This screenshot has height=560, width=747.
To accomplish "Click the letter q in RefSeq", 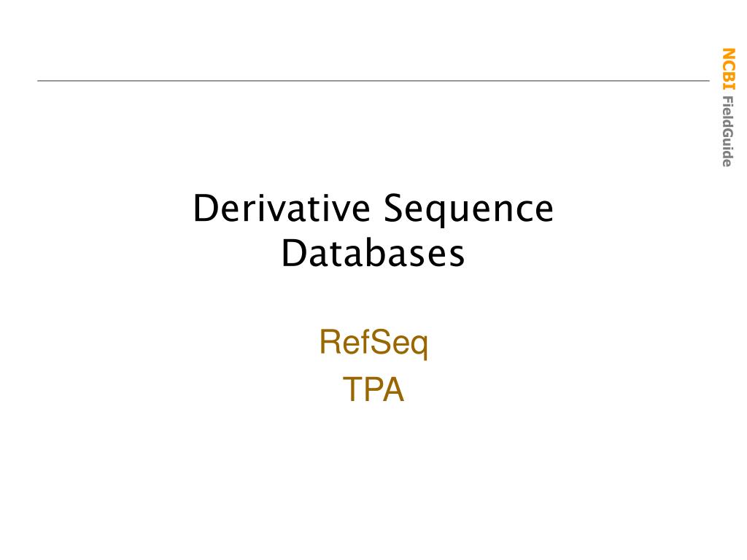I will 419,346.
